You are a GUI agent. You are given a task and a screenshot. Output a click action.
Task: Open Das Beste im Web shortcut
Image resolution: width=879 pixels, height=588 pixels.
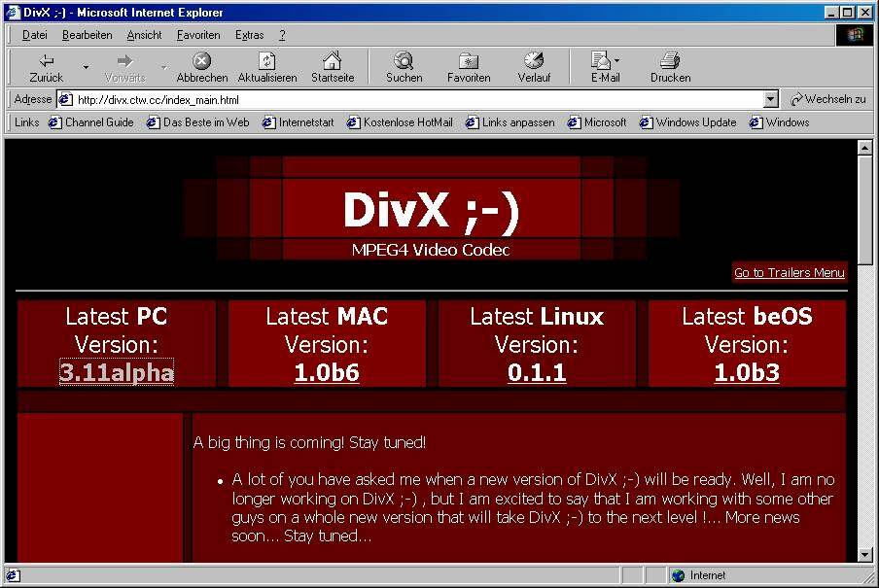point(198,122)
